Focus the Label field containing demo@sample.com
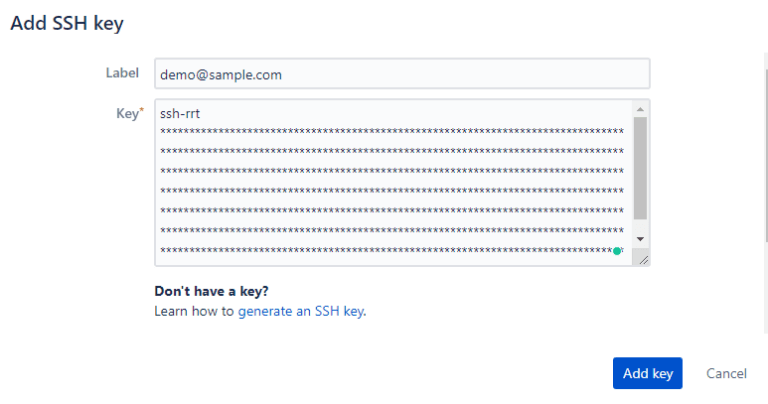Viewport: 768px width, 404px height. (x=402, y=74)
